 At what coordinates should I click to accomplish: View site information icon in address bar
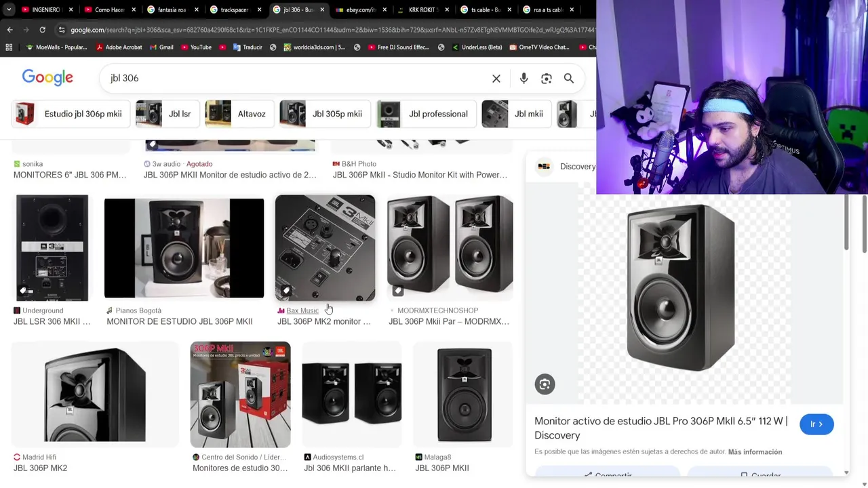(x=62, y=30)
